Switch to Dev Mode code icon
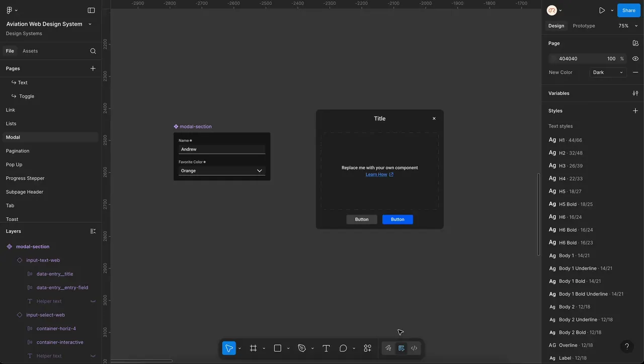Image resolution: width=644 pixels, height=364 pixels. tap(414, 348)
